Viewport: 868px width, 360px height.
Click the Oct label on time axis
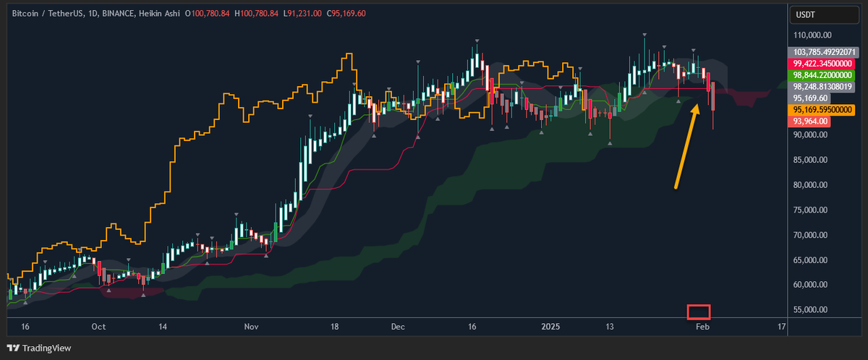pyautogui.click(x=99, y=327)
